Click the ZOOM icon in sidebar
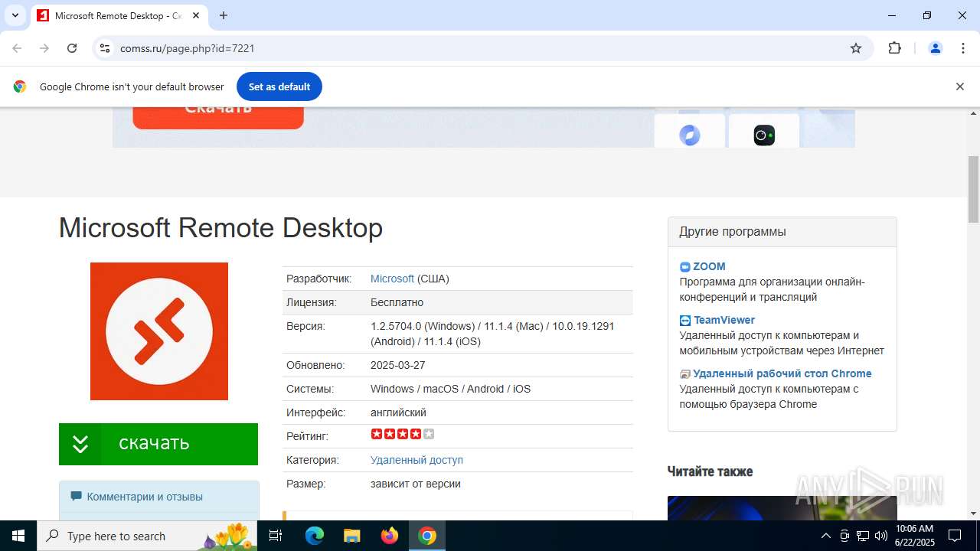Viewport: 980px width, 551px height. coord(684,267)
